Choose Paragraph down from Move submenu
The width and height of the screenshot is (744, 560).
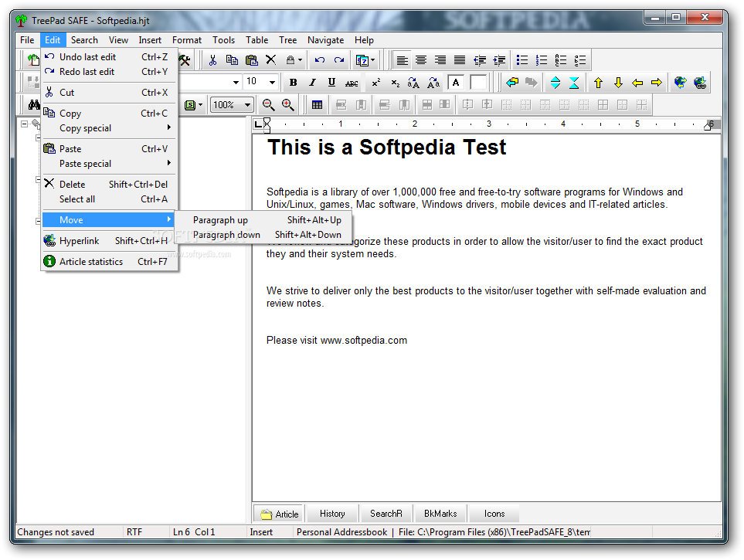tap(263, 235)
